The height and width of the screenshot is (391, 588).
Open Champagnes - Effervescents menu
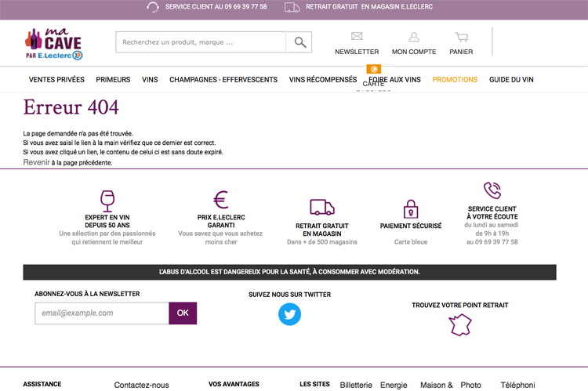(223, 79)
